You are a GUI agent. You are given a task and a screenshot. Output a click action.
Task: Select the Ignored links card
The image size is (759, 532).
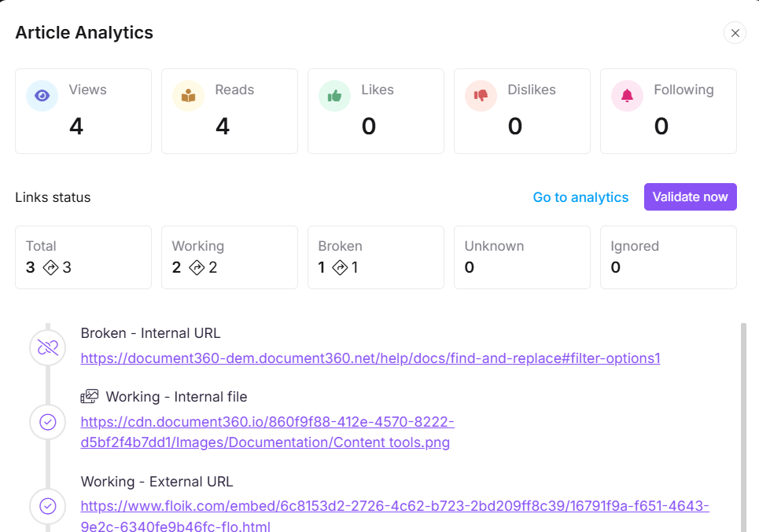tap(669, 257)
